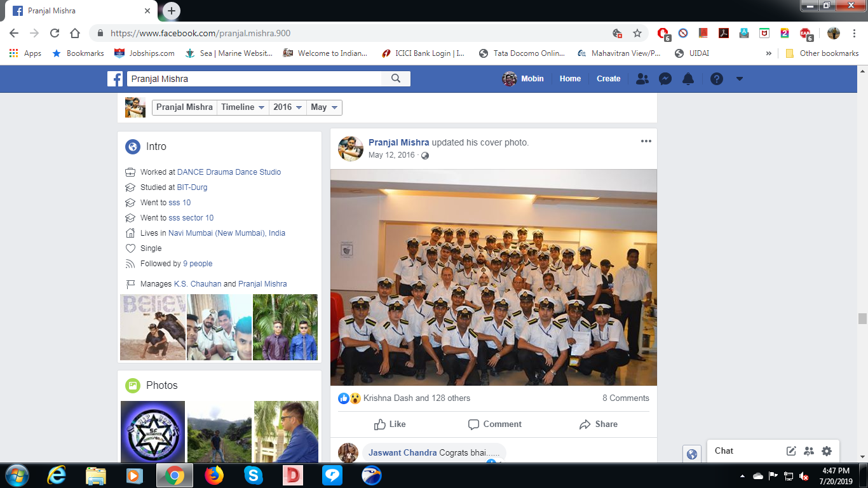Click the search magnifier icon
The height and width of the screenshot is (488, 868).
click(x=396, y=79)
